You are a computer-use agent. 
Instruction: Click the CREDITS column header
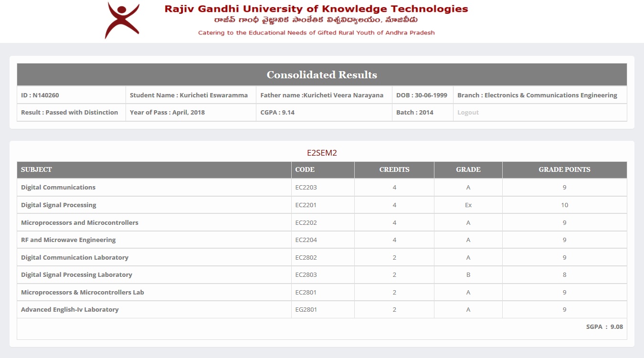click(394, 169)
